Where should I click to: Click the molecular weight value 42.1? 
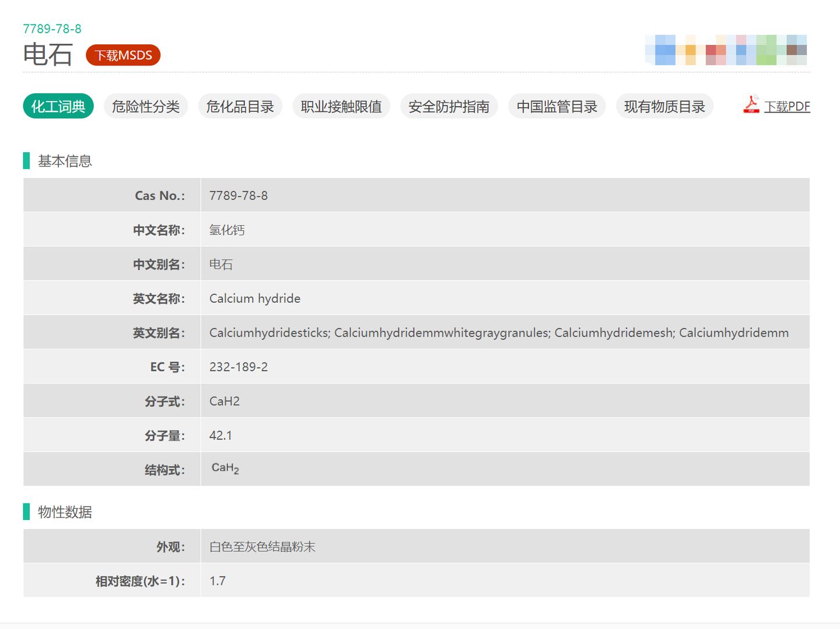pos(220,435)
